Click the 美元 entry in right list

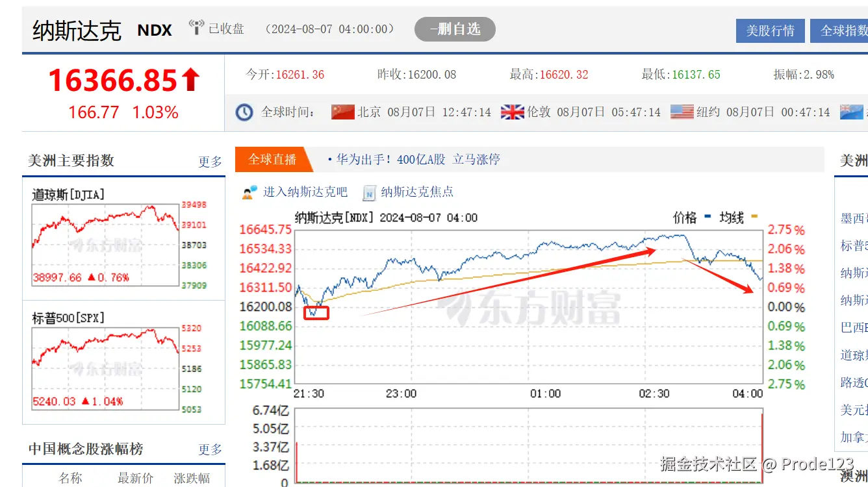point(854,410)
